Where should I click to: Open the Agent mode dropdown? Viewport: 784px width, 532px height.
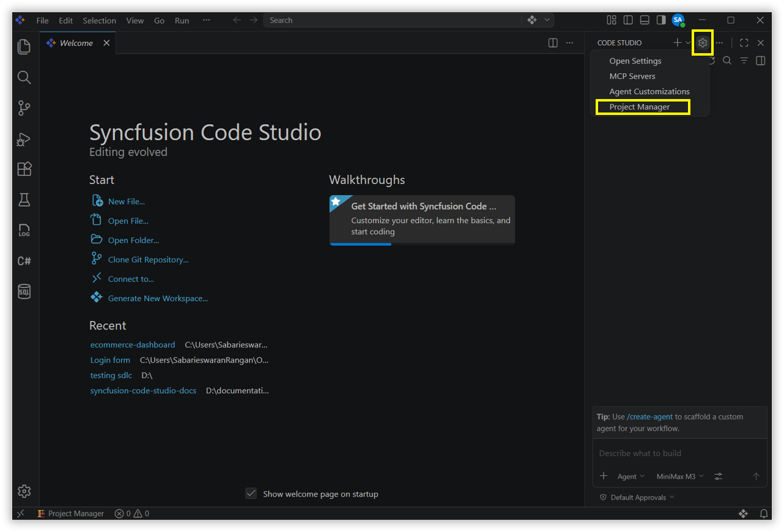coord(631,476)
